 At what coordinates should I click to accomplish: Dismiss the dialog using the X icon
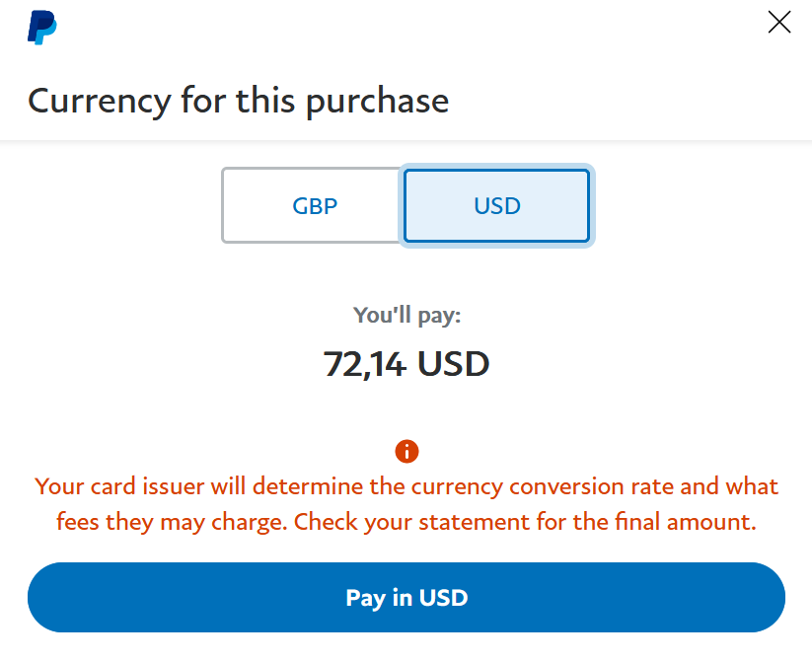778,23
